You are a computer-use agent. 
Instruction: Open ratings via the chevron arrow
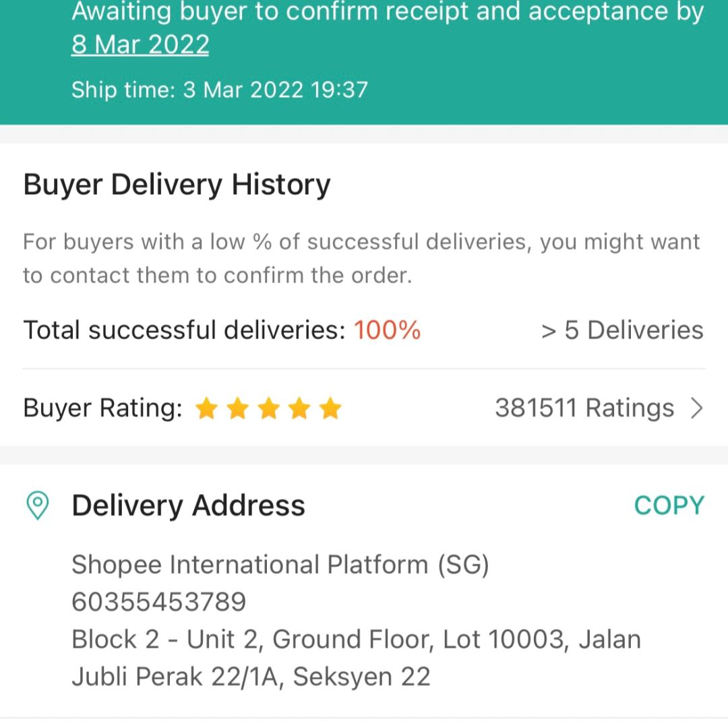coord(697,408)
